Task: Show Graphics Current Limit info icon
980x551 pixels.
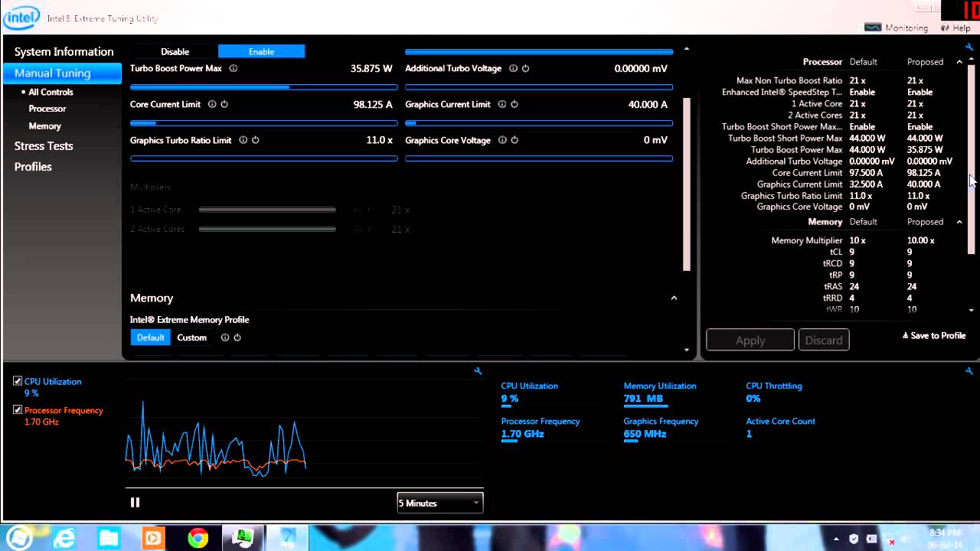Action: click(502, 104)
